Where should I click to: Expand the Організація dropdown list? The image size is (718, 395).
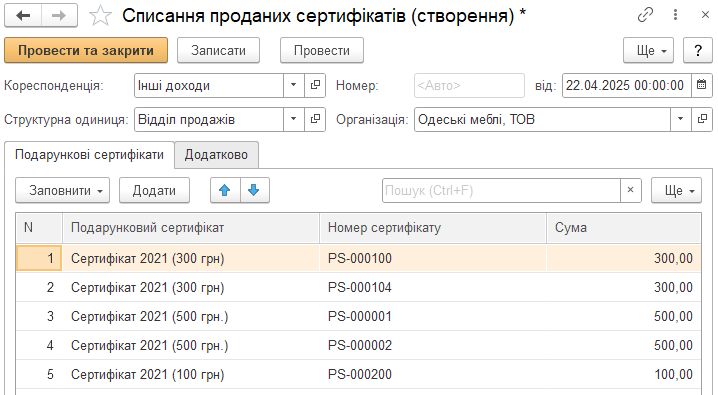coord(680,119)
